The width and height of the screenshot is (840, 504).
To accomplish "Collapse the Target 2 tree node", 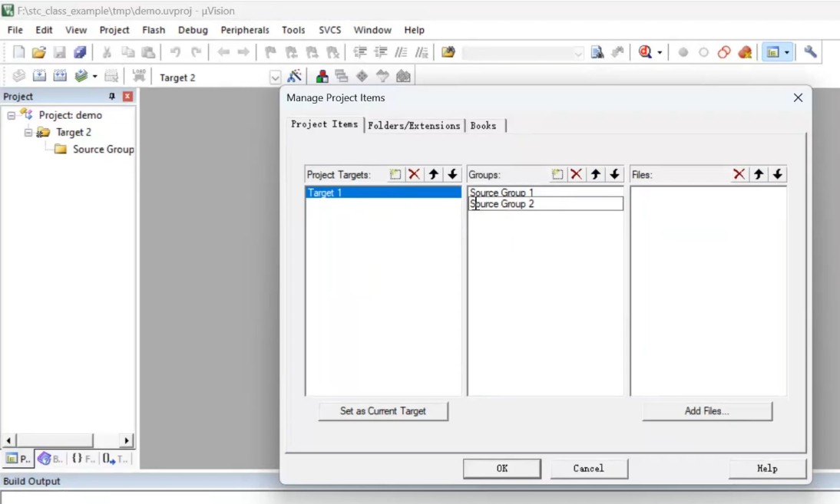I will tap(28, 132).
